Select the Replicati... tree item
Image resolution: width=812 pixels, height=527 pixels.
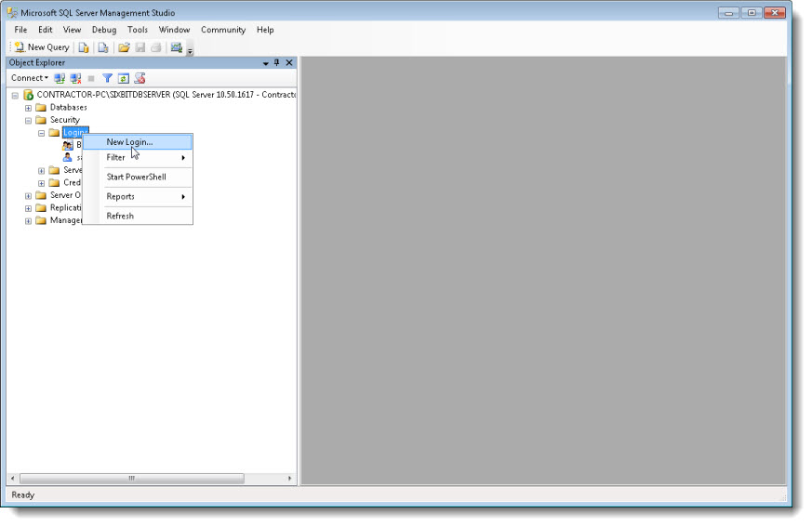click(65, 207)
